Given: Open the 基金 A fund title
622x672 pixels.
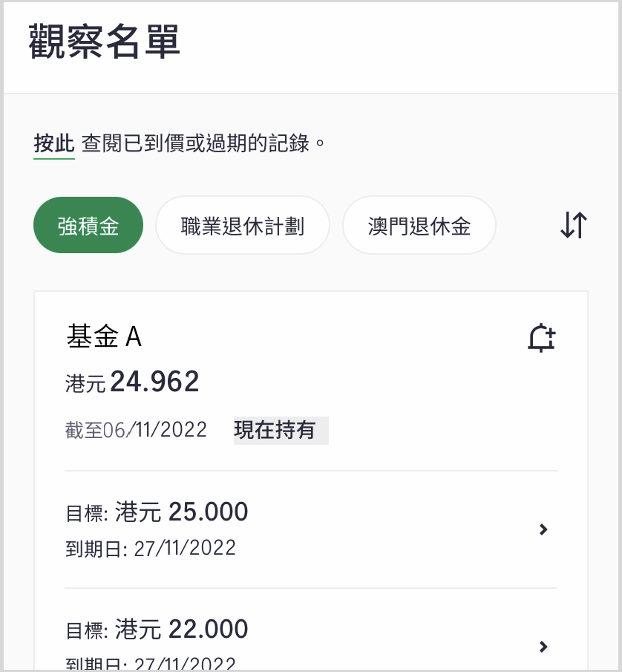Looking at the screenshot, I should (x=104, y=336).
